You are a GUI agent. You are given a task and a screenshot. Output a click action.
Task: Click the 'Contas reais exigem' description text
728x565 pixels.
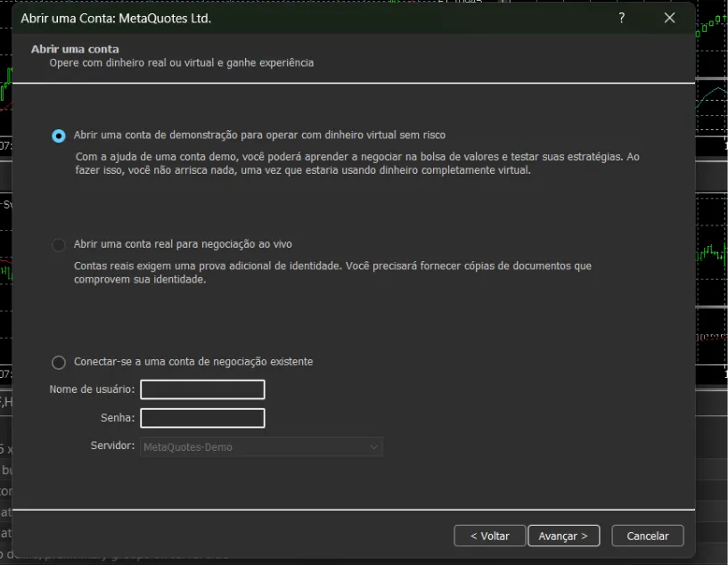[x=333, y=273]
